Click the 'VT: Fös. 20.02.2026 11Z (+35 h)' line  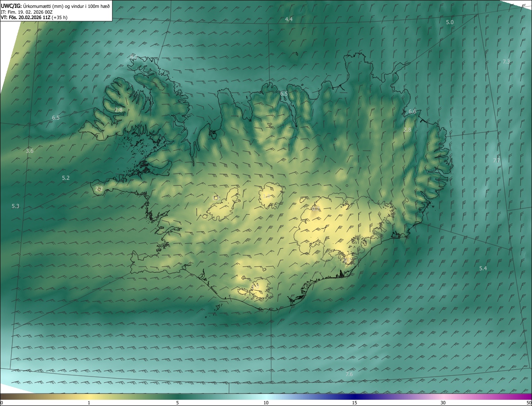[34, 17]
